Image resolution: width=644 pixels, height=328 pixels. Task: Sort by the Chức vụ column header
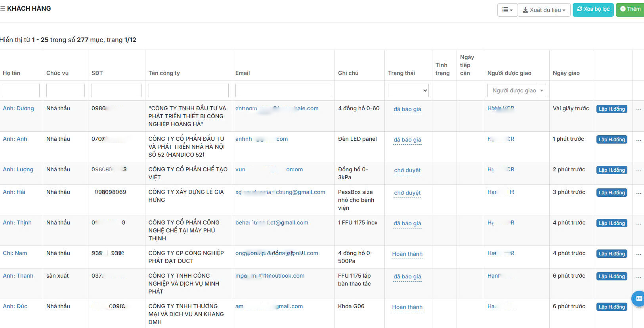tap(57, 73)
